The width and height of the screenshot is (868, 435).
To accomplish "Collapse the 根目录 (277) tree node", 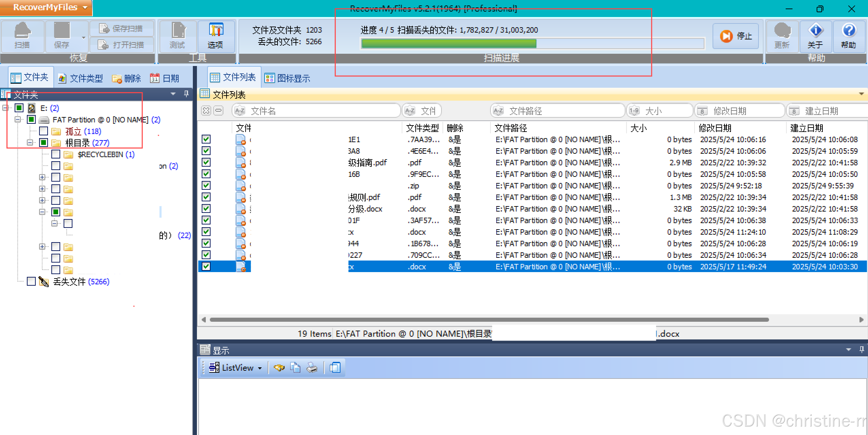I will [x=30, y=143].
